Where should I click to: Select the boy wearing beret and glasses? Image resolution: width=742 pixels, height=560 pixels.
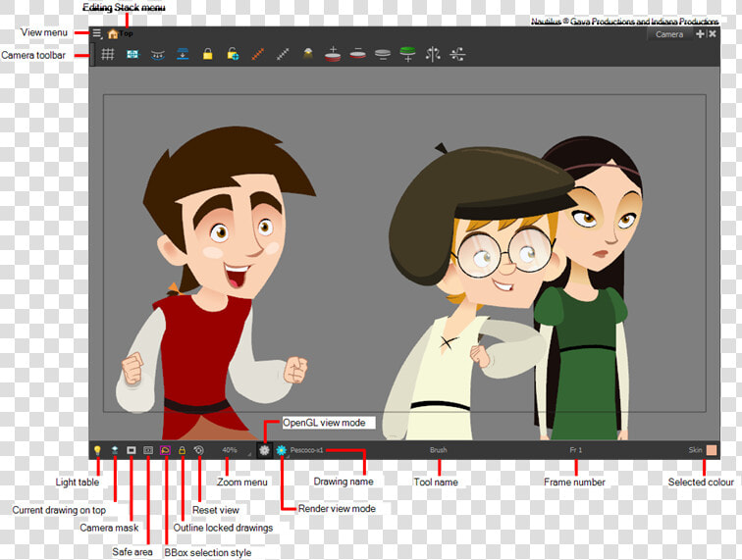click(478, 293)
